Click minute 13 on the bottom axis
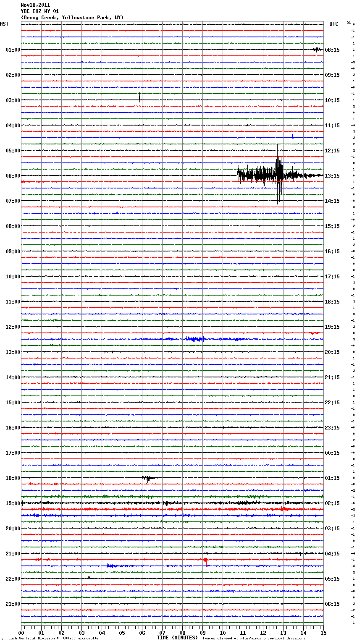Image resolution: width=357 pixels, height=644 pixels. [x=283, y=633]
